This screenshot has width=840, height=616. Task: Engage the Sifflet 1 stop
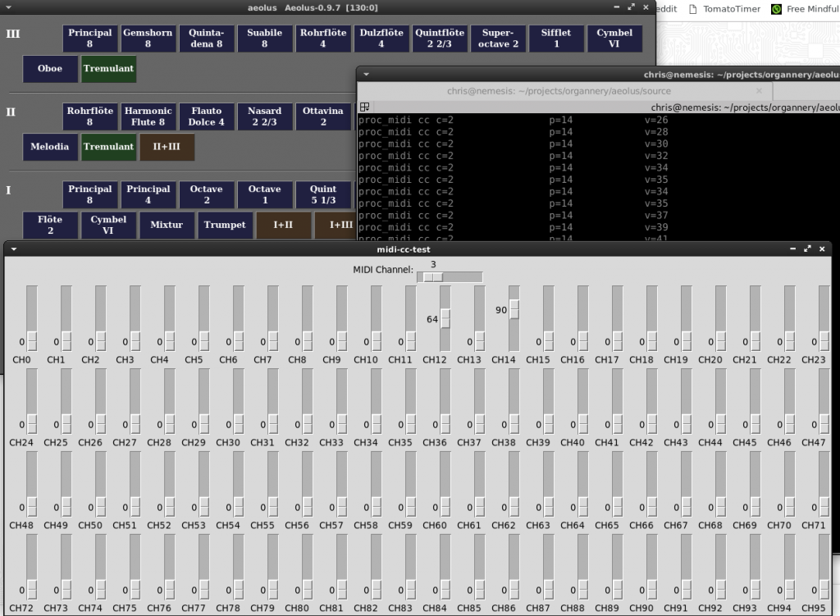point(556,37)
